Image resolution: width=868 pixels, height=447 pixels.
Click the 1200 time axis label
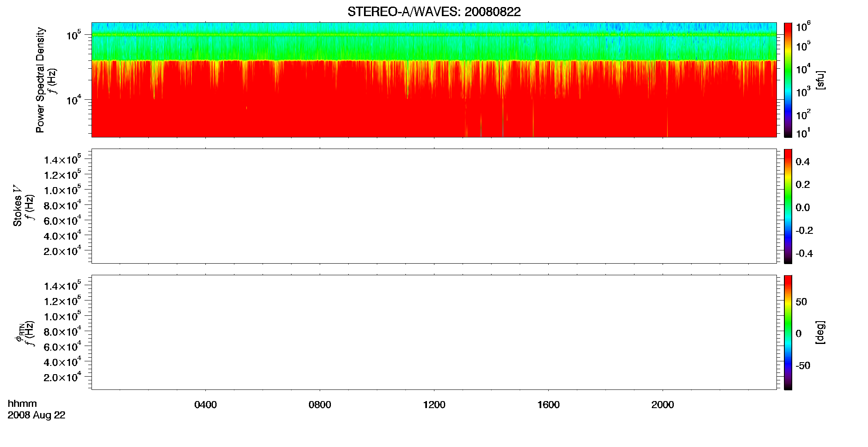tap(434, 405)
